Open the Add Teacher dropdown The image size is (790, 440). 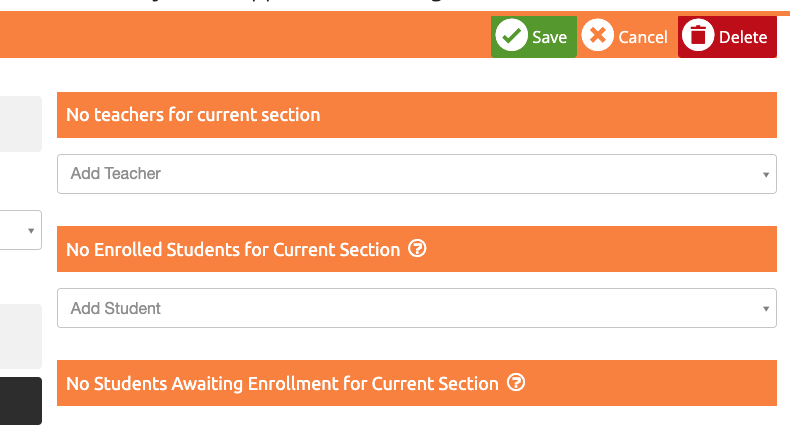tap(417, 174)
